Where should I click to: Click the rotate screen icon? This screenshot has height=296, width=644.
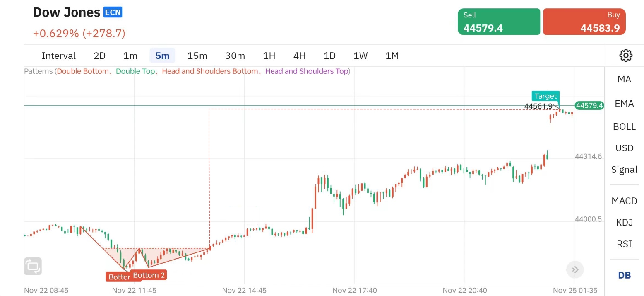pyautogui.click(x=33, y=266)
